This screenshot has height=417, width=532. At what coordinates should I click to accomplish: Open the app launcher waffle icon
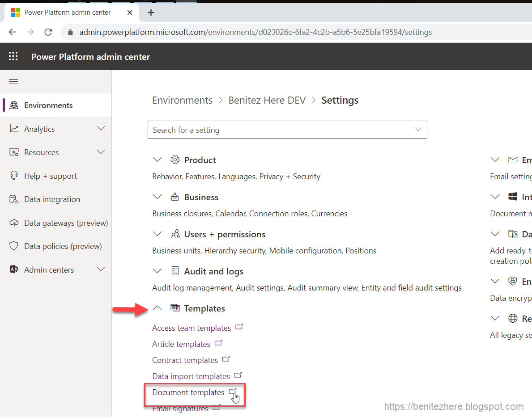(x=13, y=56)
